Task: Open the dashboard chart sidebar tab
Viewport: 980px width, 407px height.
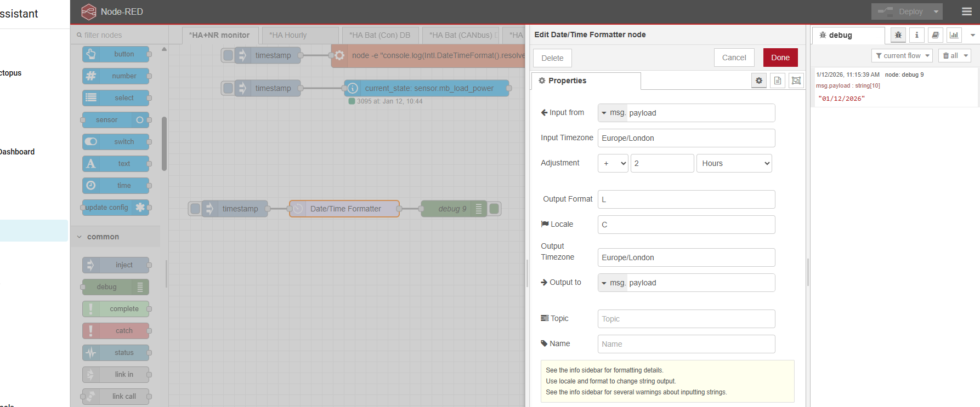Action: (x=954, y=35)
